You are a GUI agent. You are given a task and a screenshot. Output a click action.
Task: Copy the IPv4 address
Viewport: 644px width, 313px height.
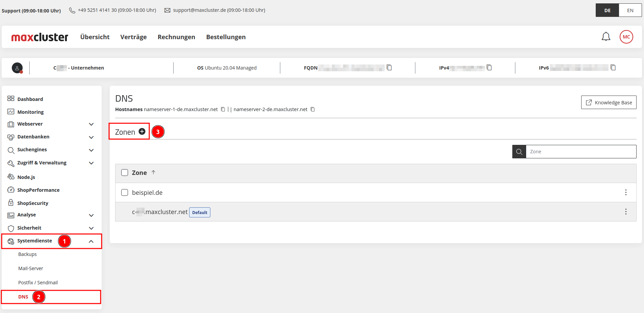489,68
